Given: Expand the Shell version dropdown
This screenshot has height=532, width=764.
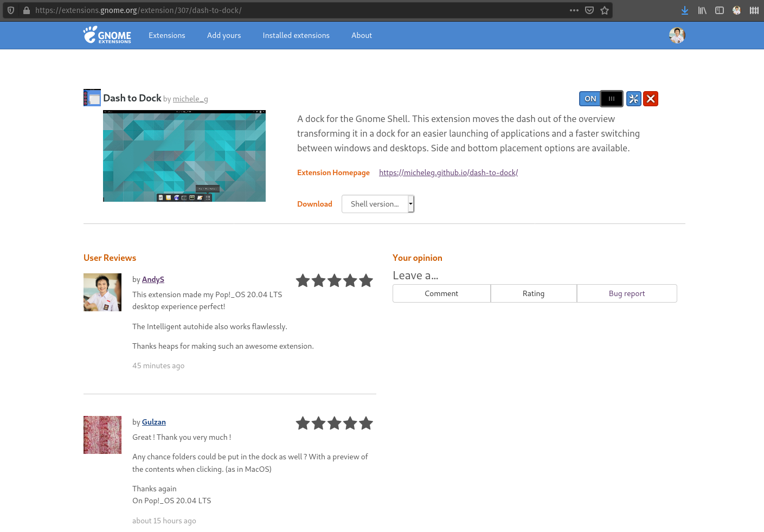Looking at the screenshot, I should click(378, 204).
